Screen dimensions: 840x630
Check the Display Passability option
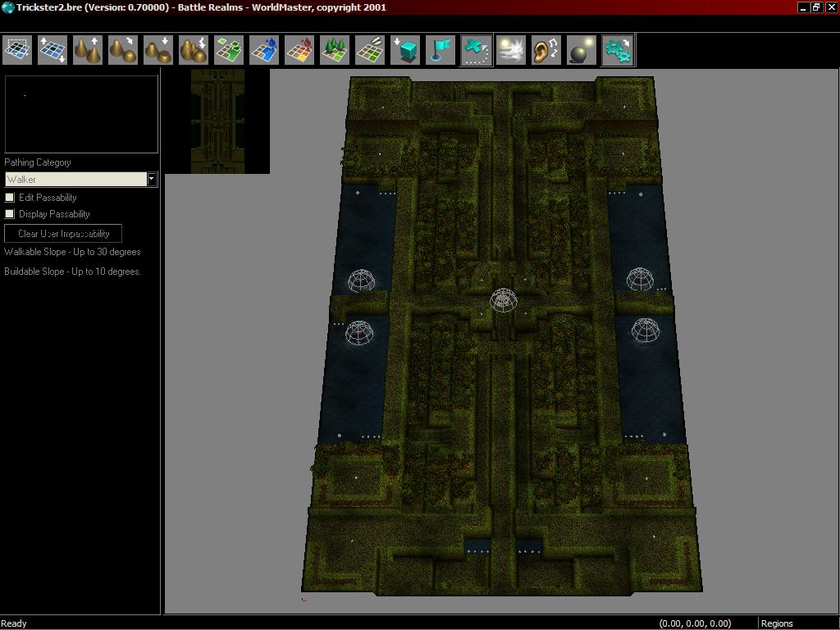point(10,214)
